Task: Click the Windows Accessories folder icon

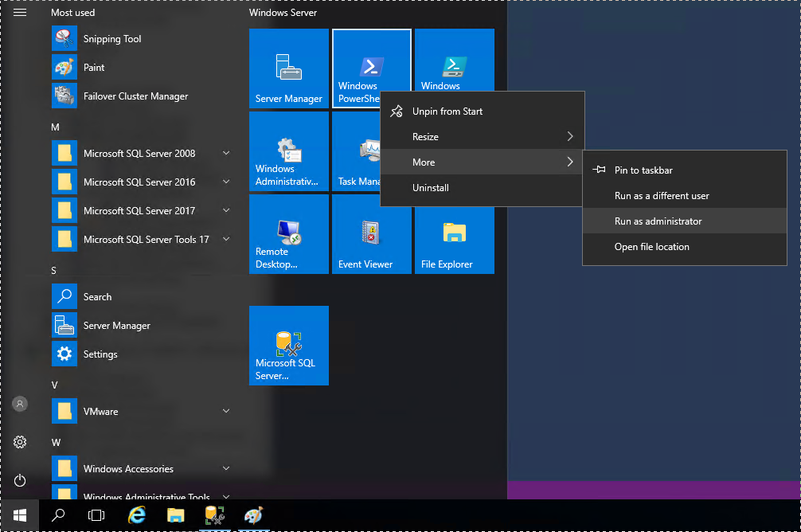Action: pyautogui.click(x=64, y=468)
